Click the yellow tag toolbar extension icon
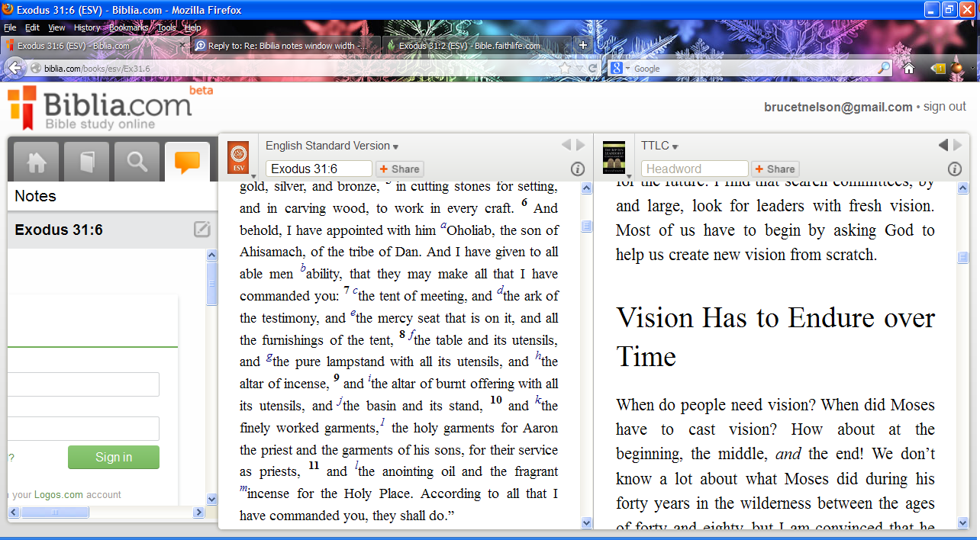The height and width of the screenshot is (540, 980). (x=938, y=68)
